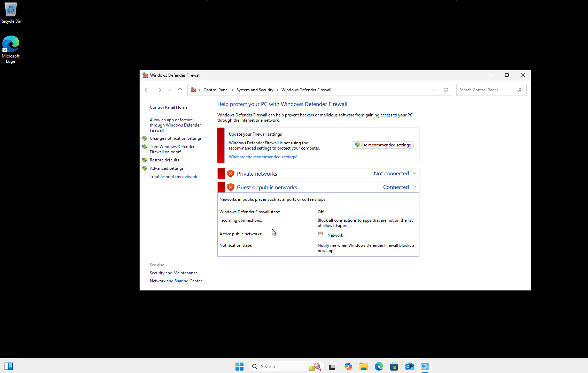Click the Connected status text
The image size is (588, 373).
(x=396, y=187)
